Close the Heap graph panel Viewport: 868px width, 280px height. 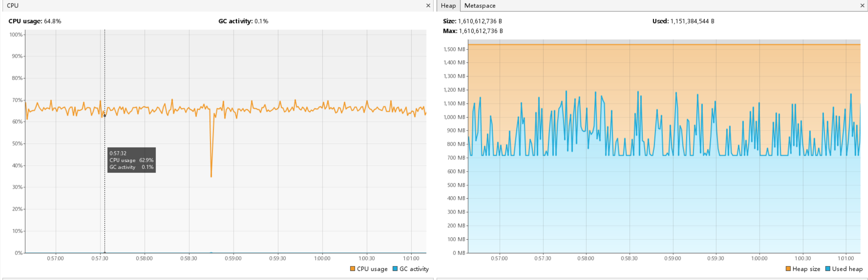[862, 6]
